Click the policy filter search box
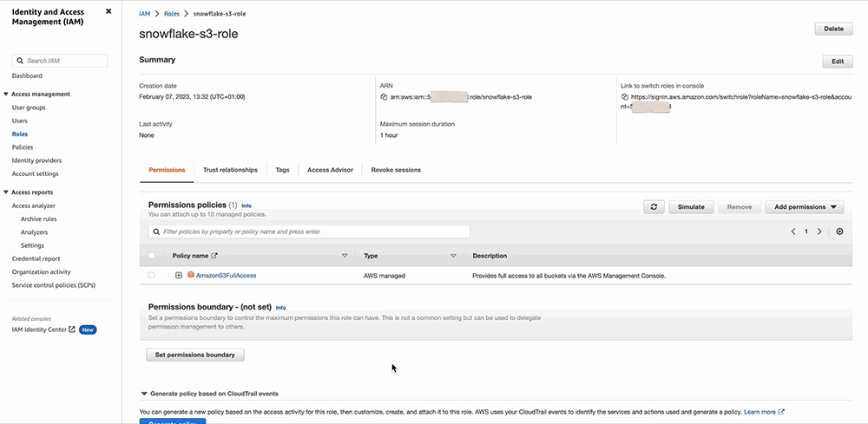This screenshot has width=868, height=424. (x=309, y=232)
